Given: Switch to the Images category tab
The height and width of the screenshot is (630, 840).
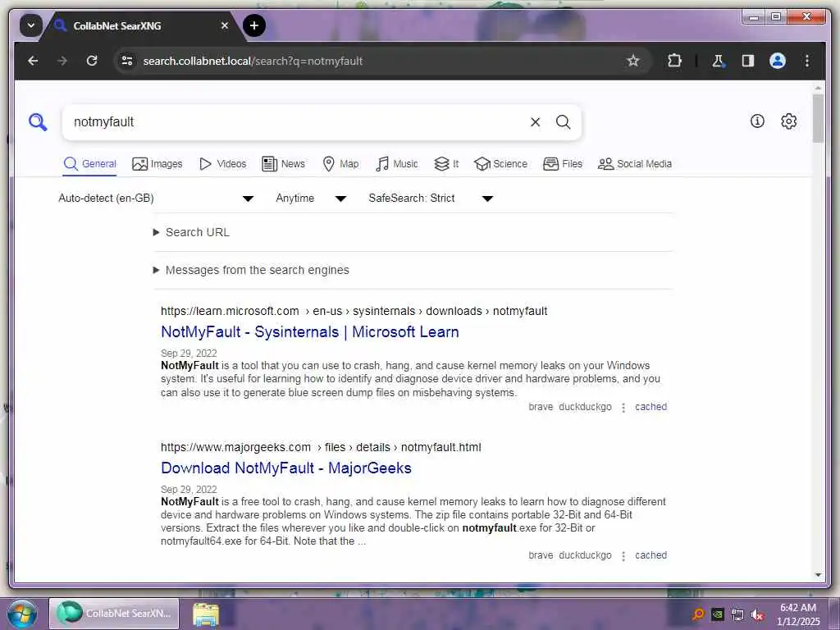Looking at the screenshot, I should click(x=157, y=164).
